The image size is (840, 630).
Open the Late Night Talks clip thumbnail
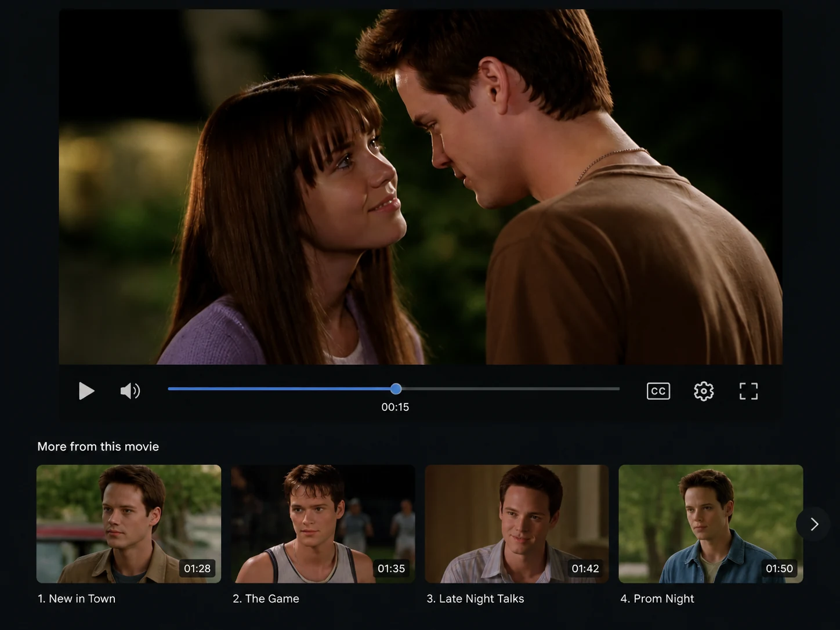click(x=517, y=524)
